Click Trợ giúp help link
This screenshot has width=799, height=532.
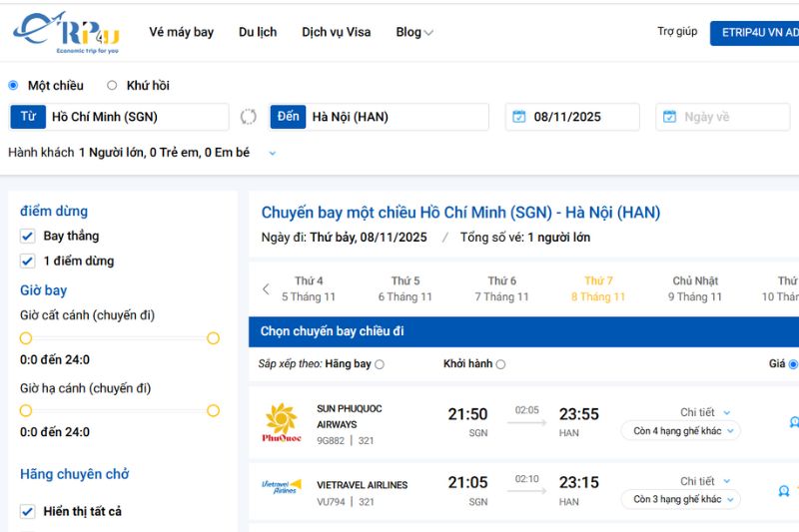coord(677,32)
